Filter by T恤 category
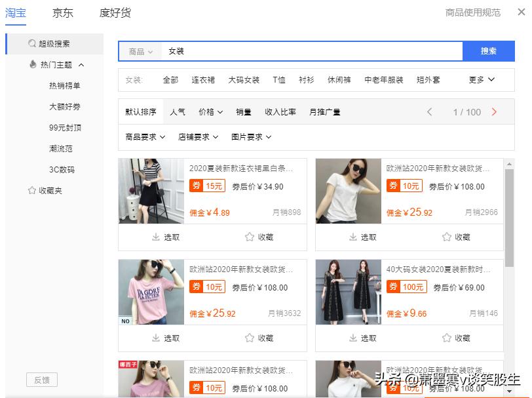Viewport: 532px width, 398px height. click(279, 80)
